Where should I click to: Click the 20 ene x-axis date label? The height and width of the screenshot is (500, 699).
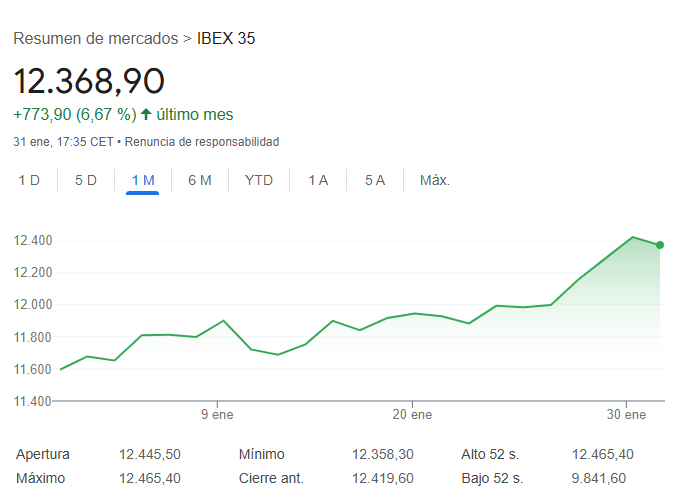412,414
